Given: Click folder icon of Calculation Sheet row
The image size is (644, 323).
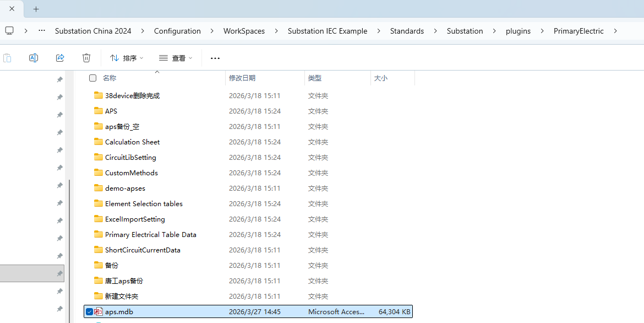Looking at the screenshot, I should 98,142.
